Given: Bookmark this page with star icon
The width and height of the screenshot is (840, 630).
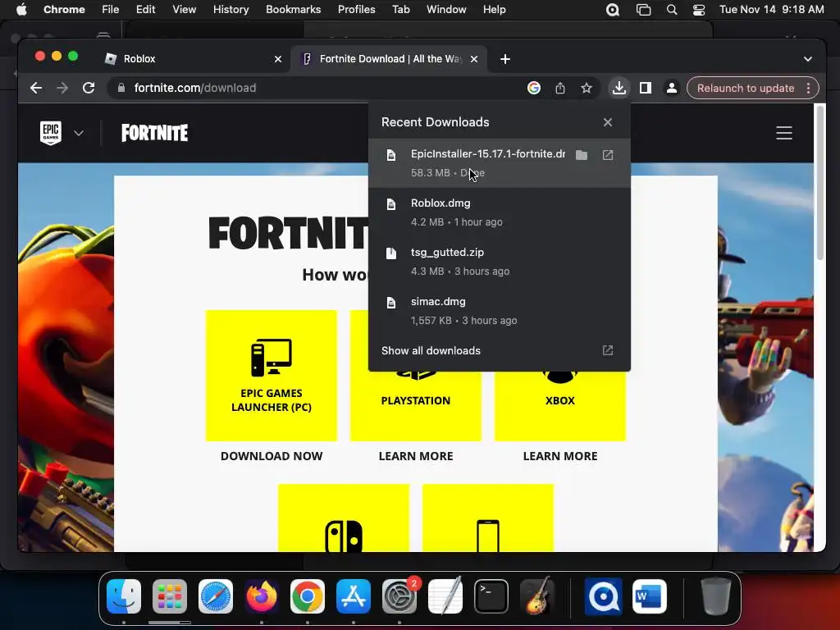Looking at the screenshot, I should click(x=586, y=88).
